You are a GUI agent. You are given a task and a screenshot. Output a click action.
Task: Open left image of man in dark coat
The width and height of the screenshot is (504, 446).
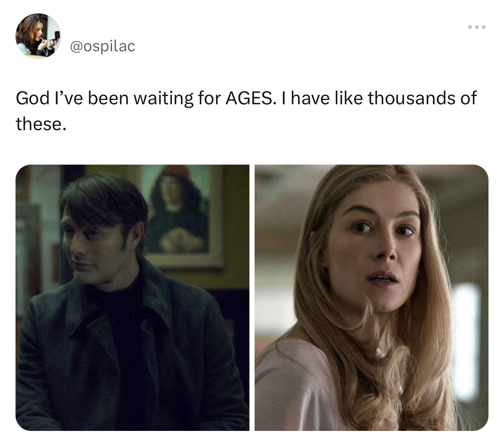132,297
